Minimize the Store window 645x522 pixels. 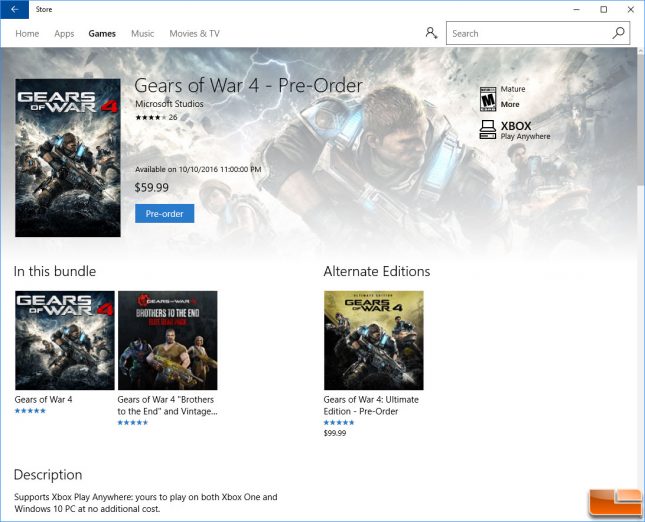click(x=576, y=9)
